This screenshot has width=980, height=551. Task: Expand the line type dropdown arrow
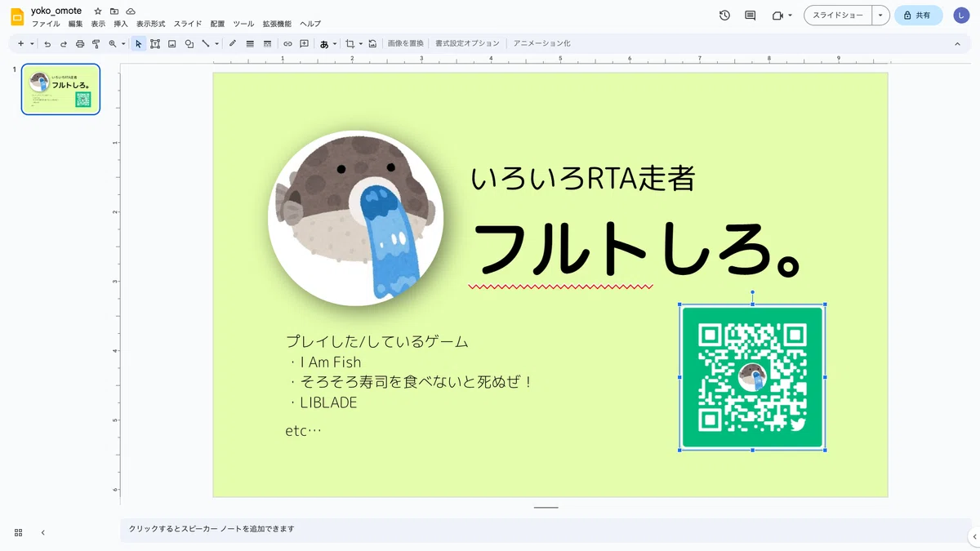tap(217, 43)
